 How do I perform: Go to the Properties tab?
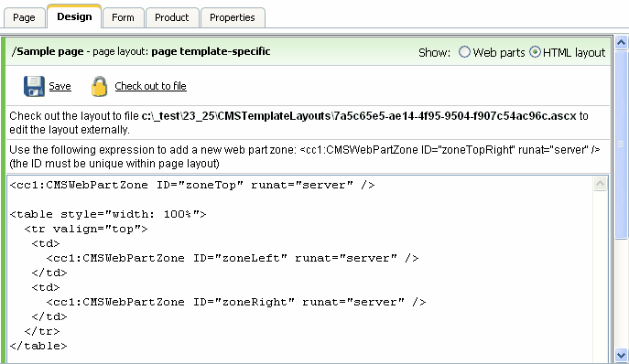(x=233, y=17)
